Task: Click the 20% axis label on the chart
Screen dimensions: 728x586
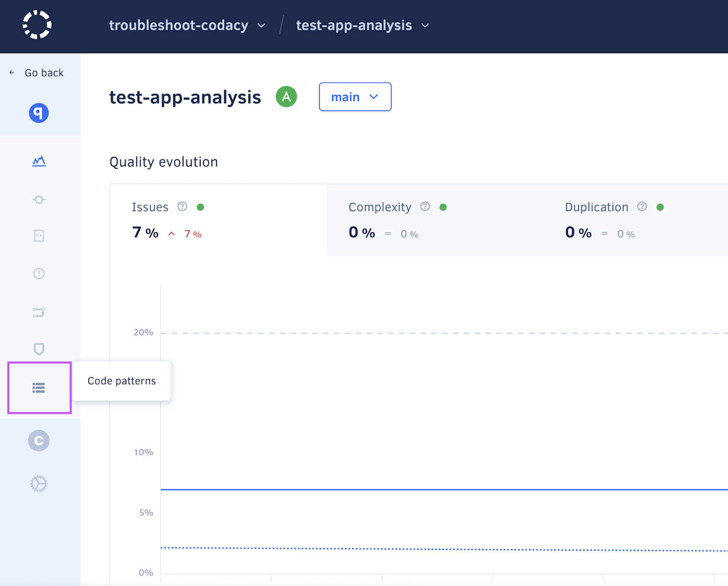Action: point(143,332)
